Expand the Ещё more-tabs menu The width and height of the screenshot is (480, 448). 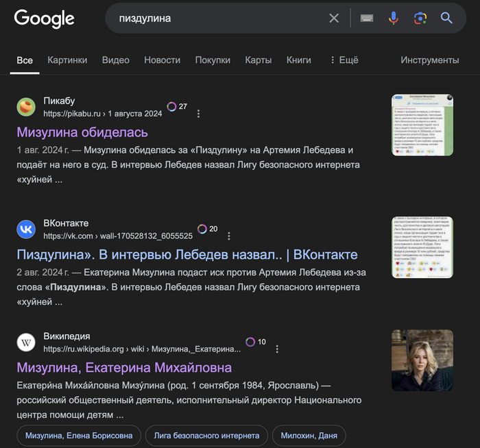[344, 60]
